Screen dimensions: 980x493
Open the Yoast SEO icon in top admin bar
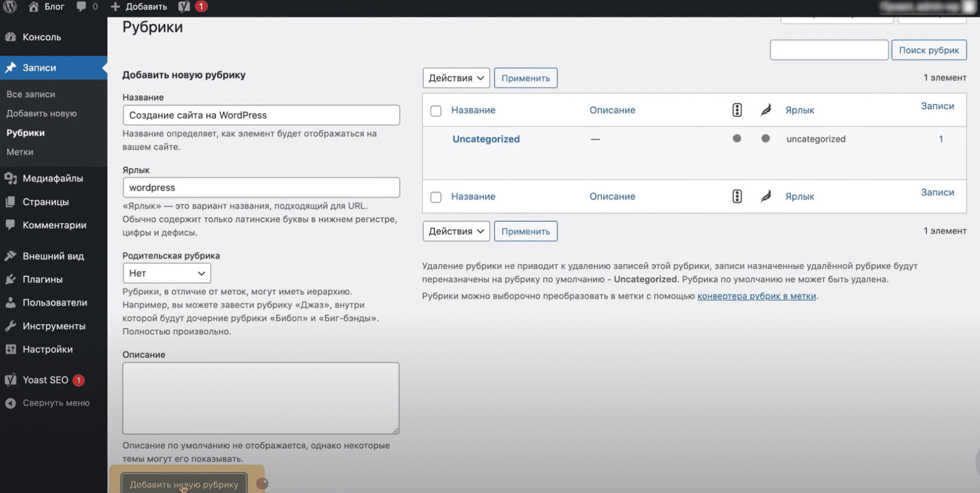184,7
